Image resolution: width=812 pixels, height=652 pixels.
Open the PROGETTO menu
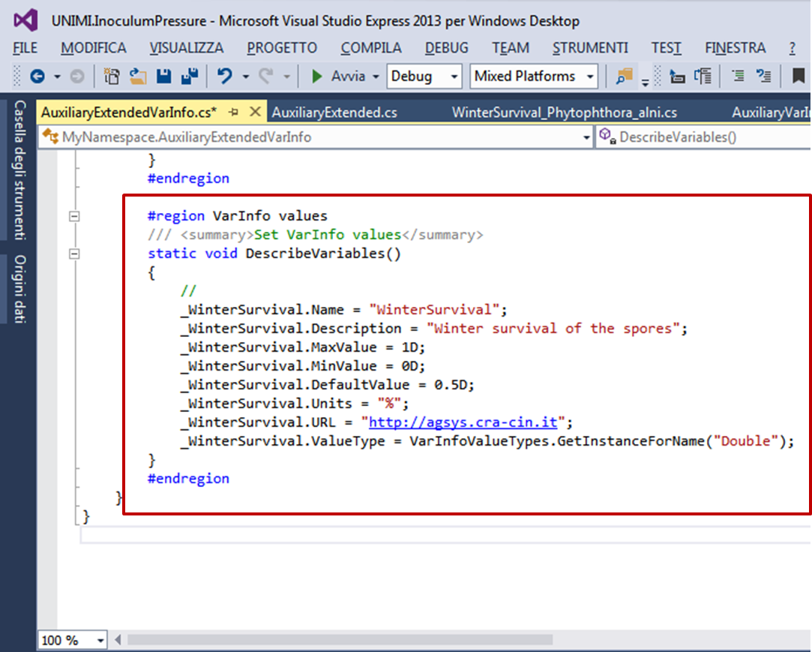point(282,48)
